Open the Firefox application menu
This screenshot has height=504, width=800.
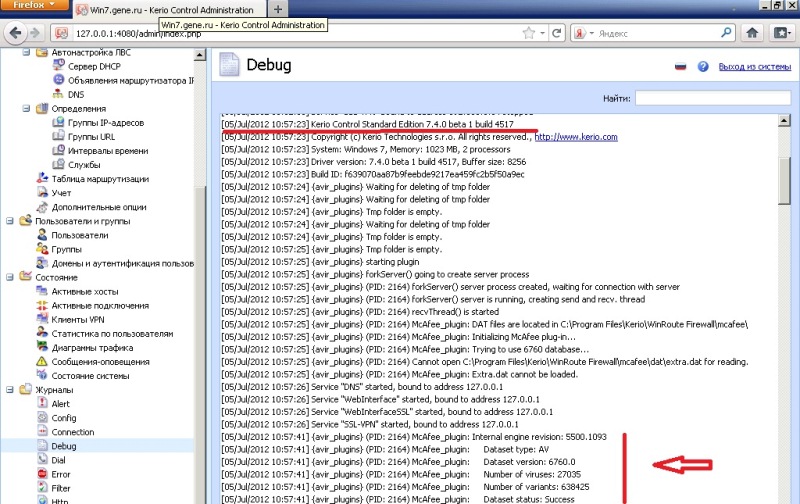pyautogui.click(x=29, y=7)
